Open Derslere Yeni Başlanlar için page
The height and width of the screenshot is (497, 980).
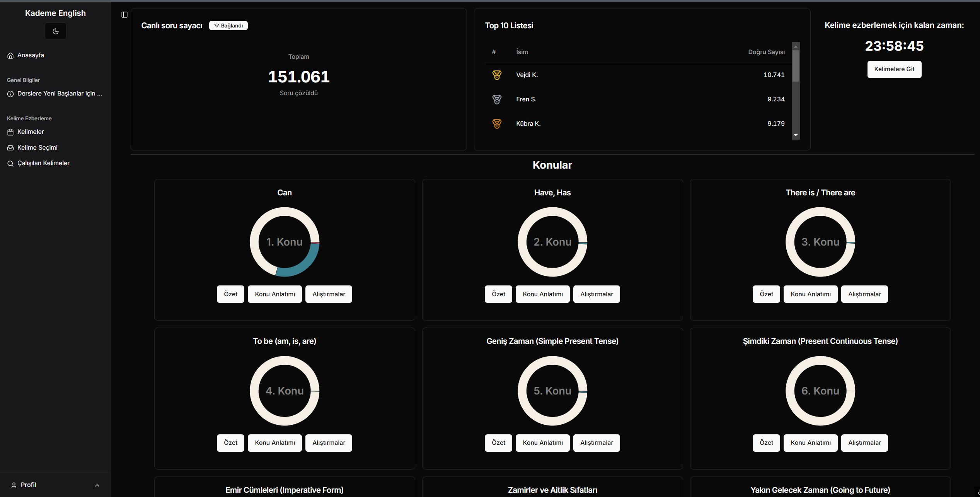pyautogui.click(x=55, y=94)
